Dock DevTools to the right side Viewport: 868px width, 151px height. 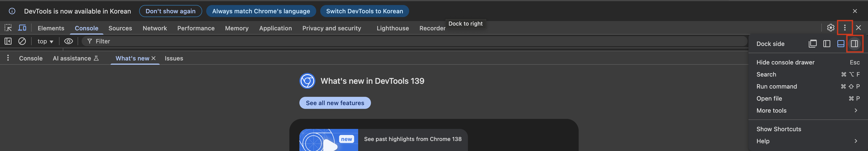tap(854, 44)
